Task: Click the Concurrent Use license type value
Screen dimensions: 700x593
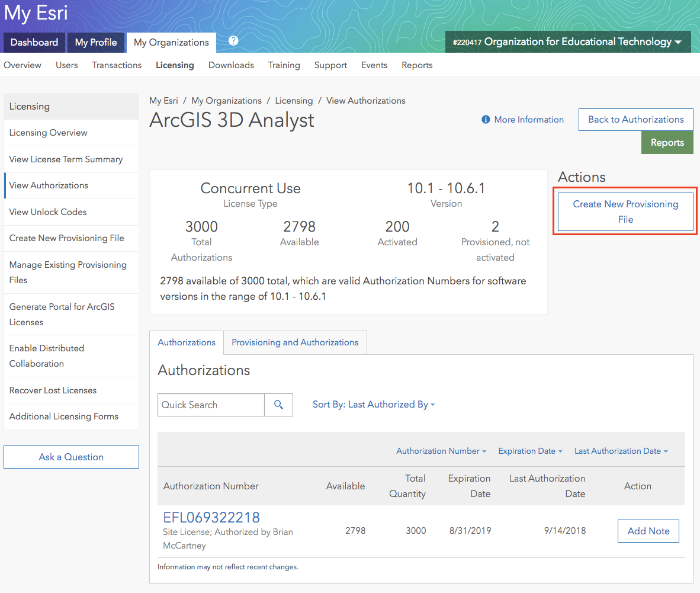Action: coord(251,188)
